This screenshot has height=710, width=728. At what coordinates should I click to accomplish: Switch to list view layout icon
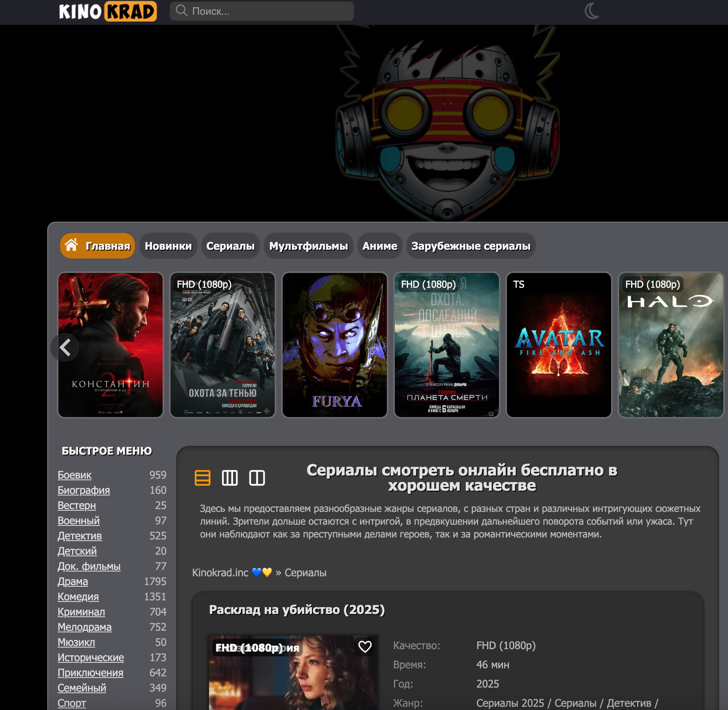[x=203, y=477]
